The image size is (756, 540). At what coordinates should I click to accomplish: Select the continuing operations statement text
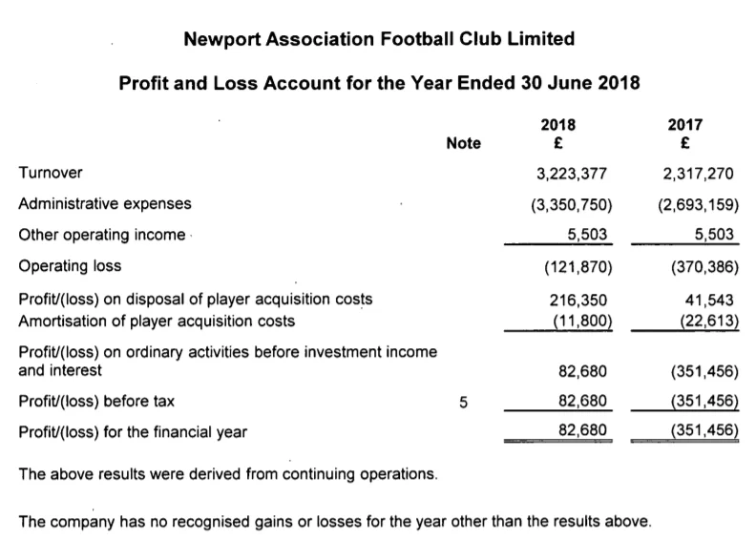228,474
